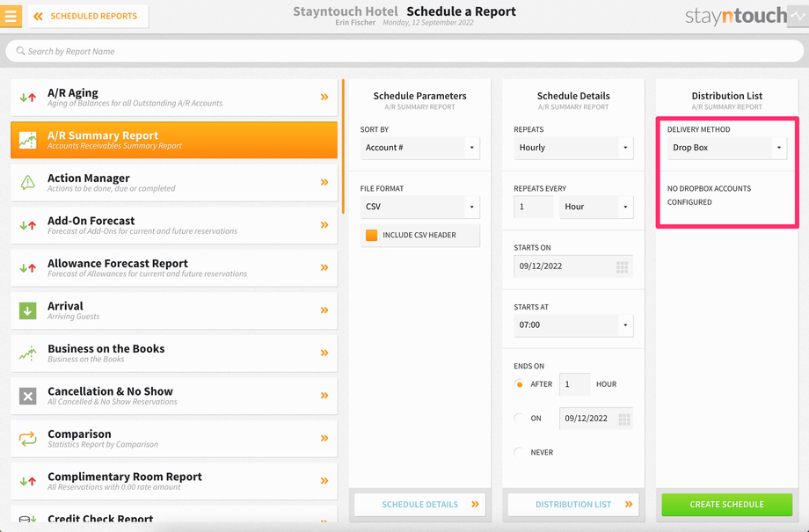Click the Search by Report Name field
Screen dimensions: 809x532
pyautogui.click(x=404, y=51)
